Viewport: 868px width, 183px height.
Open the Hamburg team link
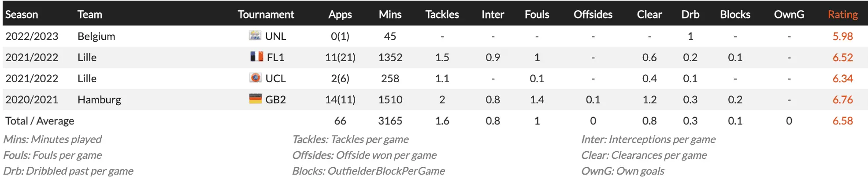[x=99, y=99]
